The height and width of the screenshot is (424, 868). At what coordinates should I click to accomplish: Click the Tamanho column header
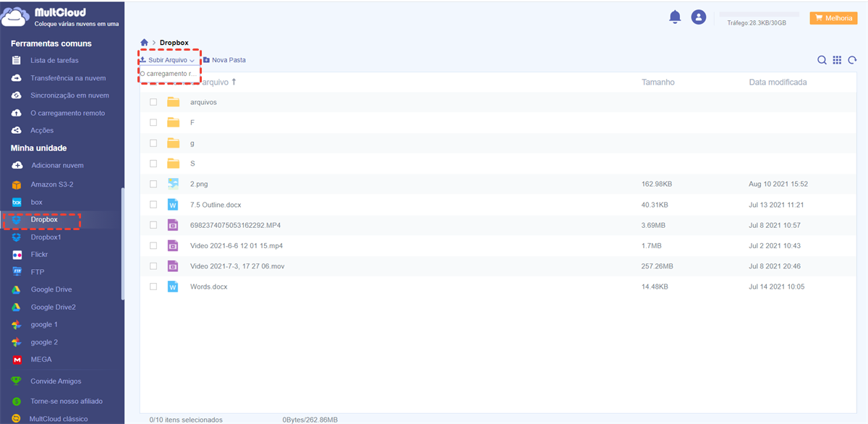point(658,82)
